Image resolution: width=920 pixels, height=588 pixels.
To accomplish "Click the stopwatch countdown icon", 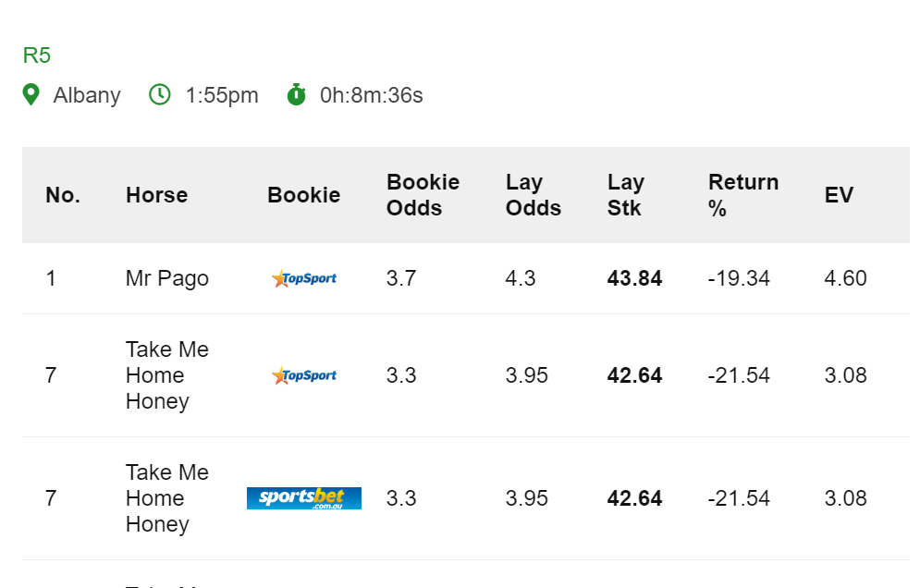I will point(296,94).
